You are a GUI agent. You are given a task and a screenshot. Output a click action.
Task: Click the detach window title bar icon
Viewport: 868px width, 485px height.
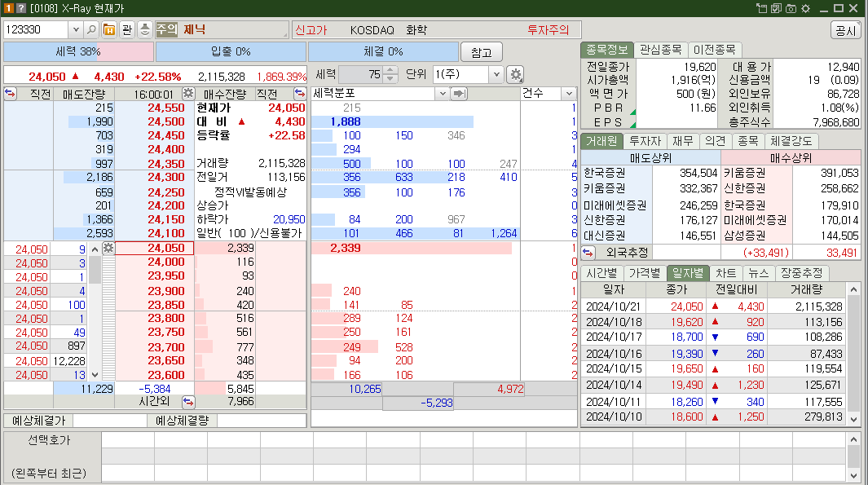[x=762, y=8]
